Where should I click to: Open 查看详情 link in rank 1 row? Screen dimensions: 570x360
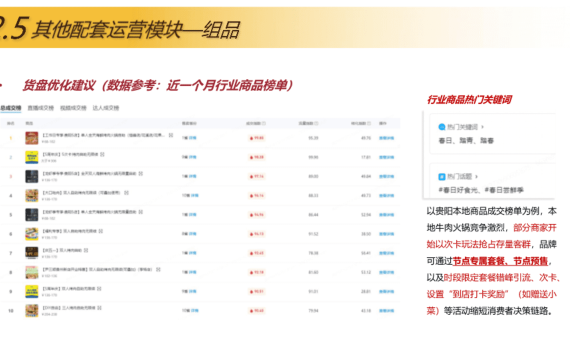tap(386, 138)
